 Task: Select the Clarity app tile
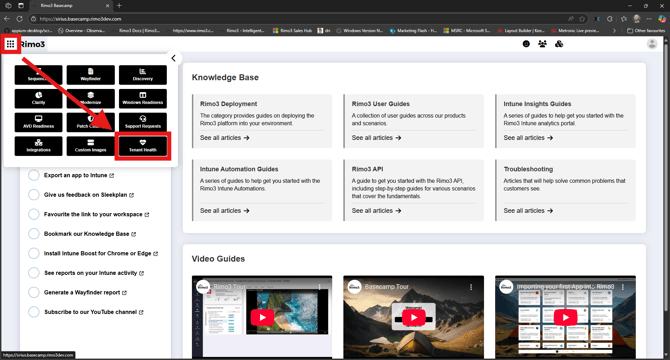tap(38, 99)
